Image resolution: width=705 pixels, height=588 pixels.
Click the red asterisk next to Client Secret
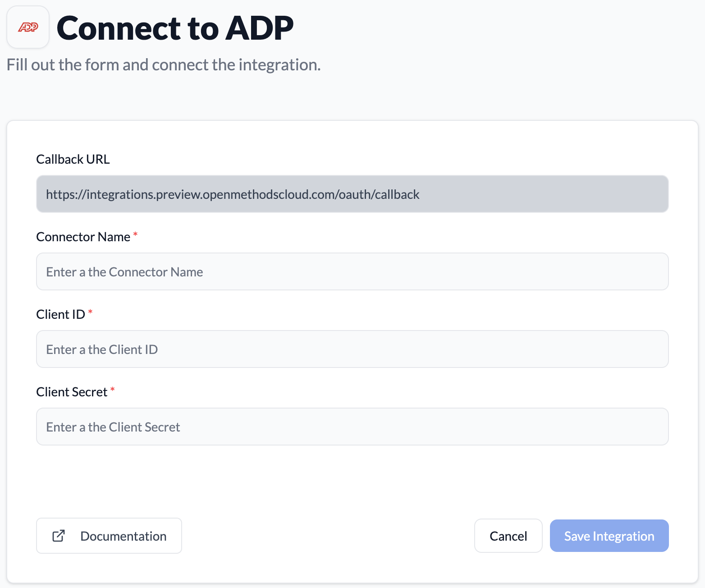click(113, 390)
